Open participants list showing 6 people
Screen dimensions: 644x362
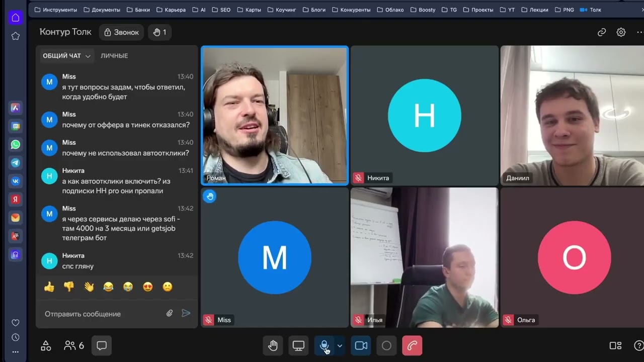tap(74, 345)
